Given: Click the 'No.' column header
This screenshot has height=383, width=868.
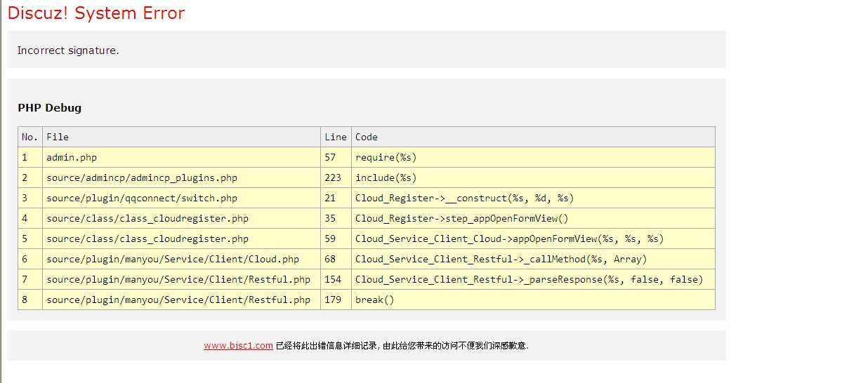Looking at the screenshot, I should click(30, 137).
